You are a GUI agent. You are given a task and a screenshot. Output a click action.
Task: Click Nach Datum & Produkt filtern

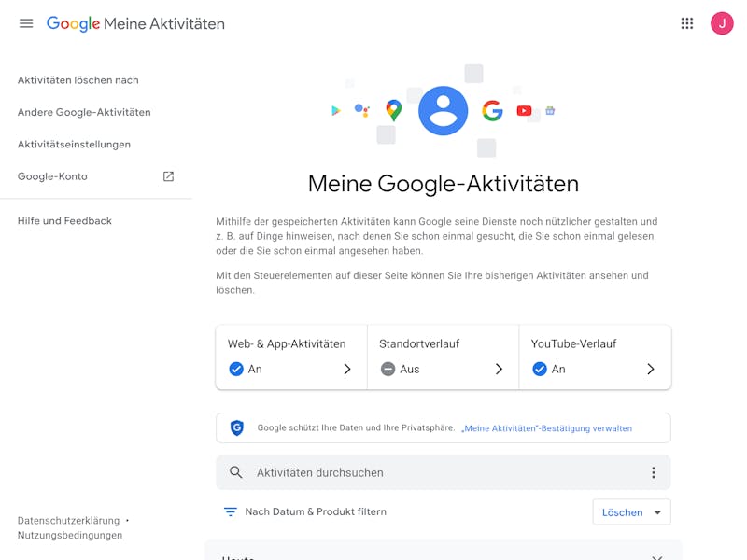click(x=316, y=511)
